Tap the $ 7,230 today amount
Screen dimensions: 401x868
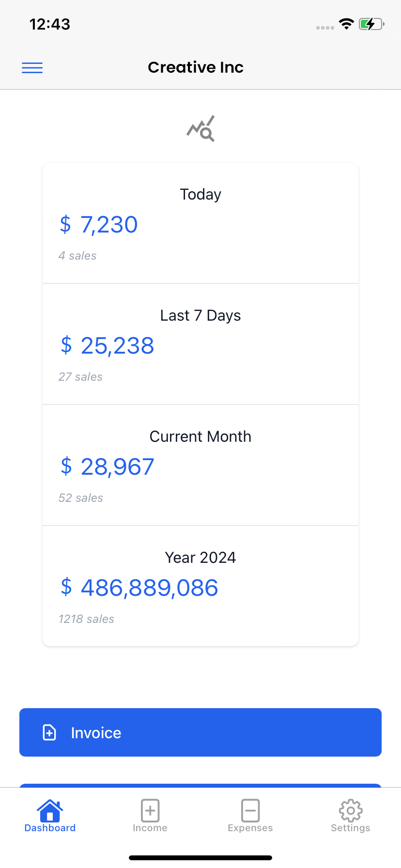(x=99, y=225)
